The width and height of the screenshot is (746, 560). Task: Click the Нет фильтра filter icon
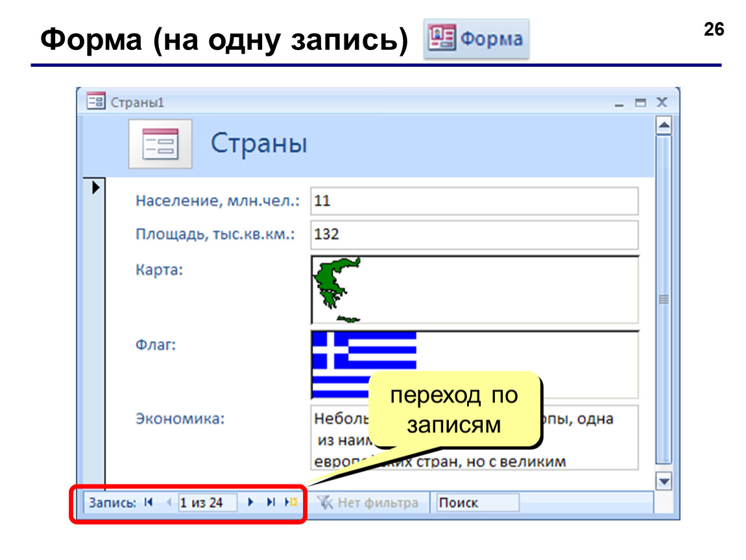(324, 502)
